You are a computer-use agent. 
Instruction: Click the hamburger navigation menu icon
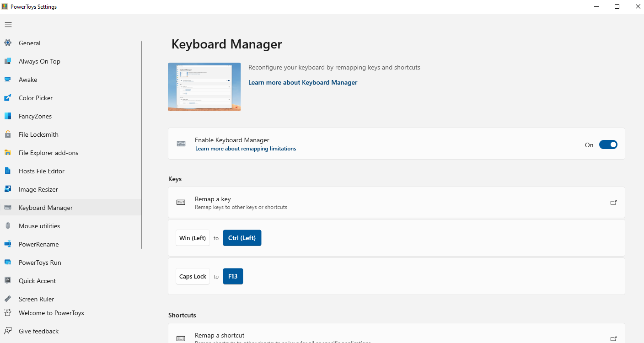pos(8,25)
